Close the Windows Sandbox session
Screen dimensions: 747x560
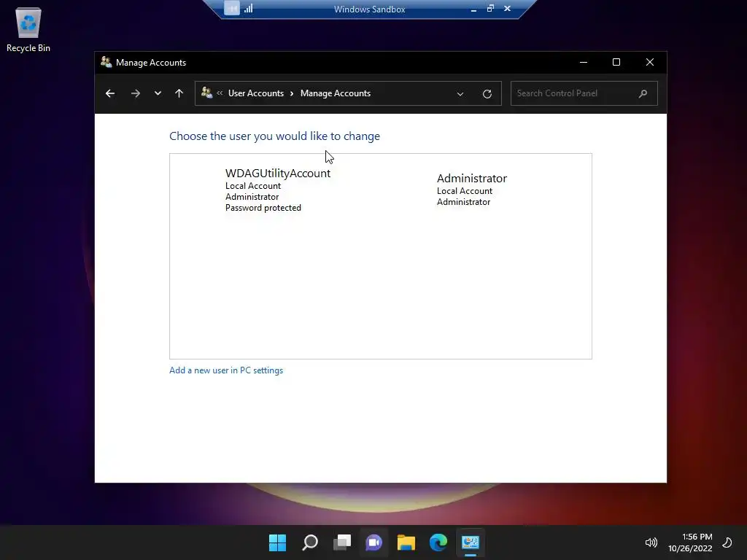click(x=508, y=9)
